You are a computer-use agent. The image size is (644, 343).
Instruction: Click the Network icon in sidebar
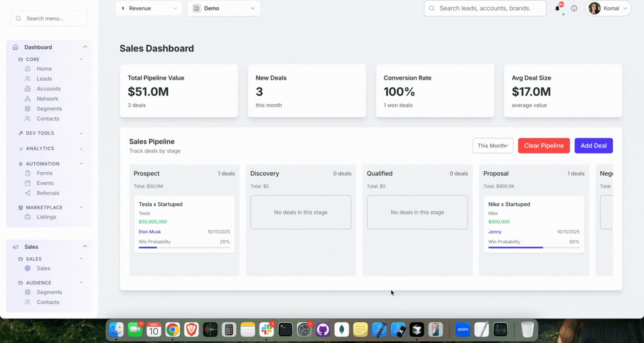(28, 99)
